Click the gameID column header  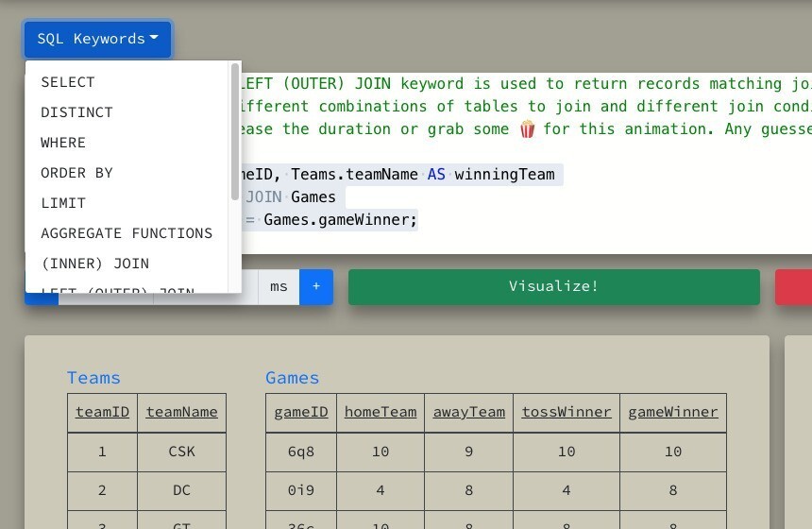(x=301, y=413)
